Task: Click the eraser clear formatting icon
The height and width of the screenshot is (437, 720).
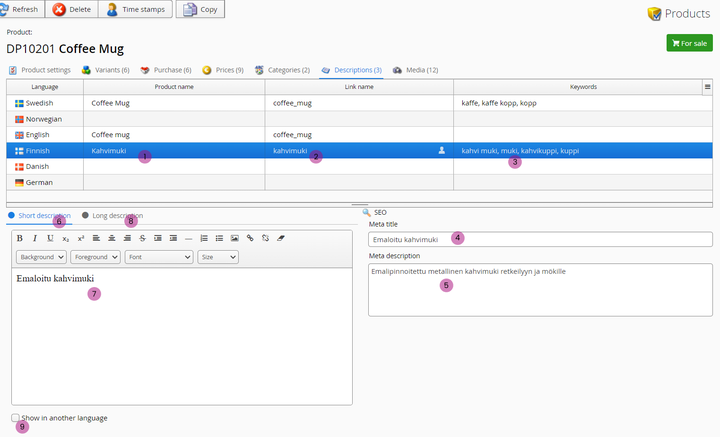Action: [x=281, y=238]
